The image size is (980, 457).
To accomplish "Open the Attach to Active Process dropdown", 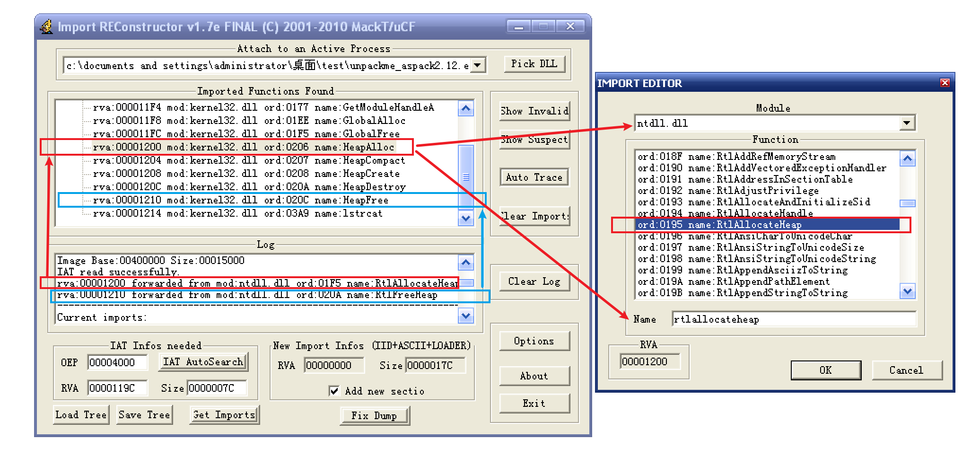I will coord(478,65).
